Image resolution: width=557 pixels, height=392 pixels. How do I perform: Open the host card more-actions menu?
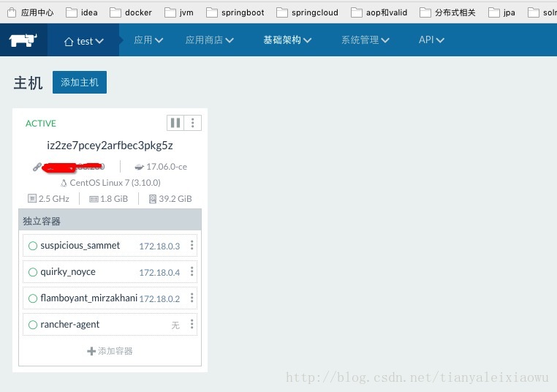[192, 123]
